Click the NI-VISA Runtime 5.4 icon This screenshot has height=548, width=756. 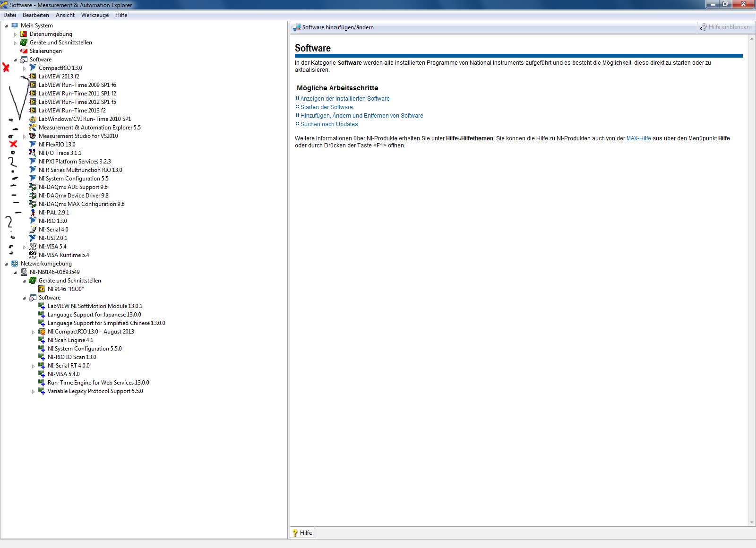[33, 255]
